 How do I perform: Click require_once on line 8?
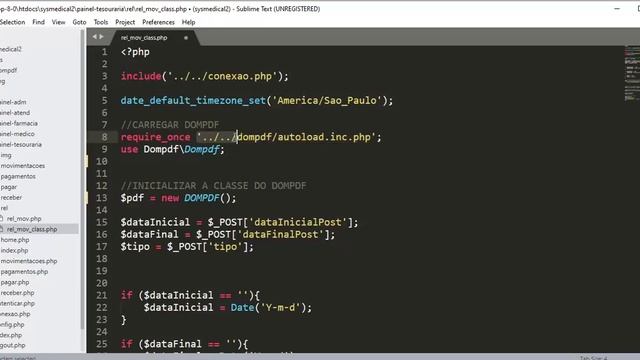coord(156,137)
